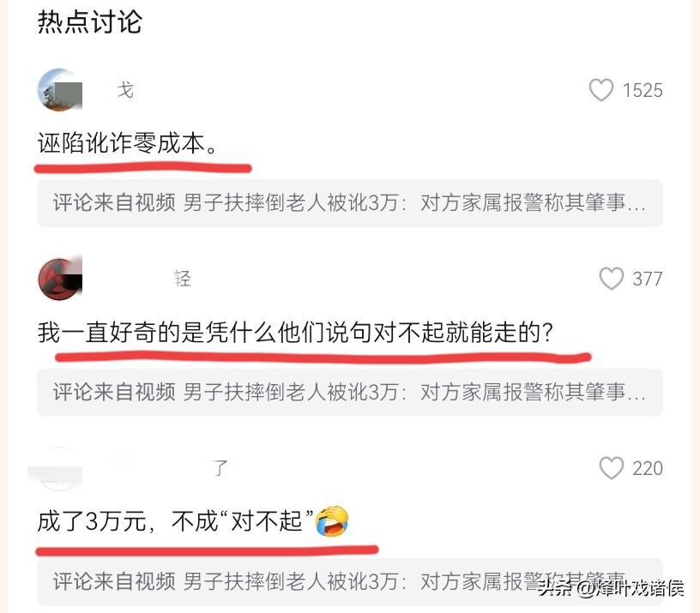Screen dimensions: 700x613
Task: Open the source video link under 成了3万元 comment
Action: (349, 581)
